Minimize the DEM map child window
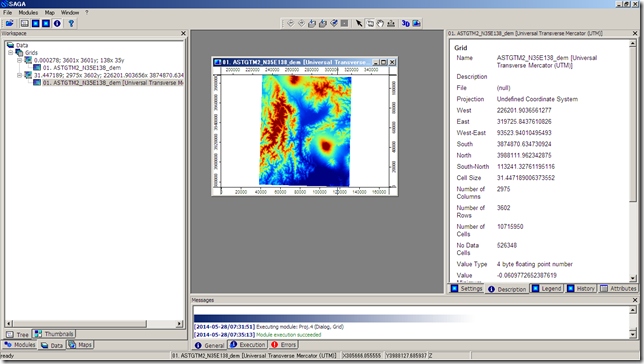The width and height of the screenshot is (644, 364). point(375,62)
